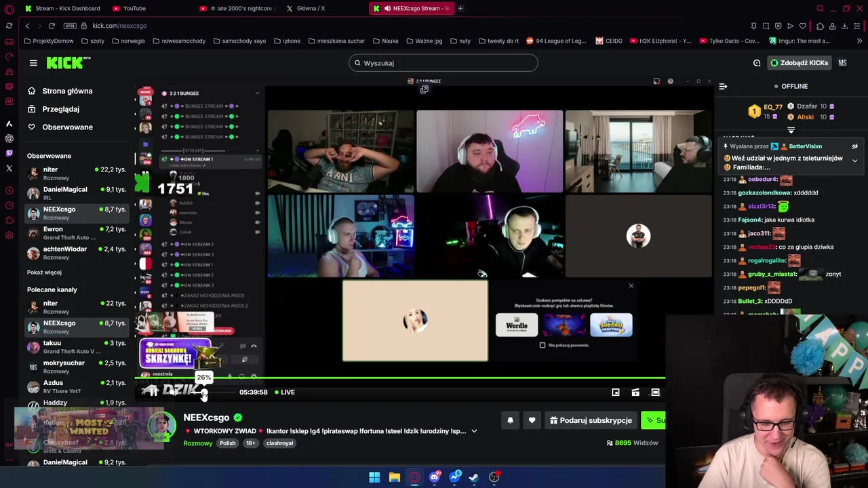The image size is (868, 488).
Task: Open ChatGPT icon in Opera sidebar
Action: coord(9,138)
